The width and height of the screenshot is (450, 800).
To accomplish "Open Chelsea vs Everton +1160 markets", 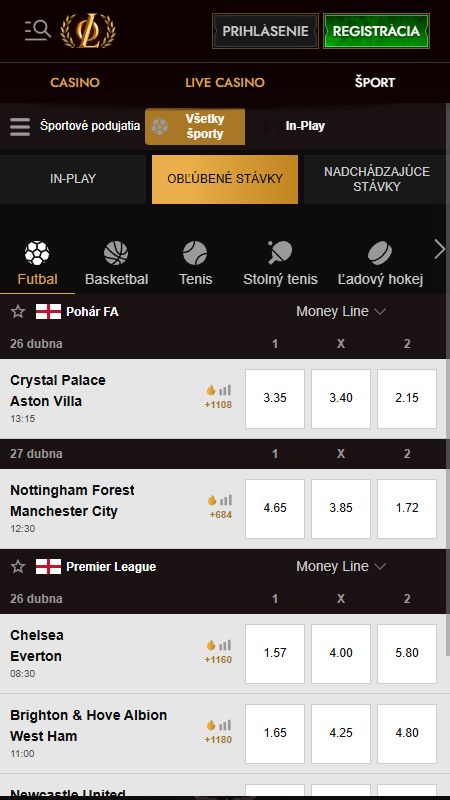I will point(218,653).
